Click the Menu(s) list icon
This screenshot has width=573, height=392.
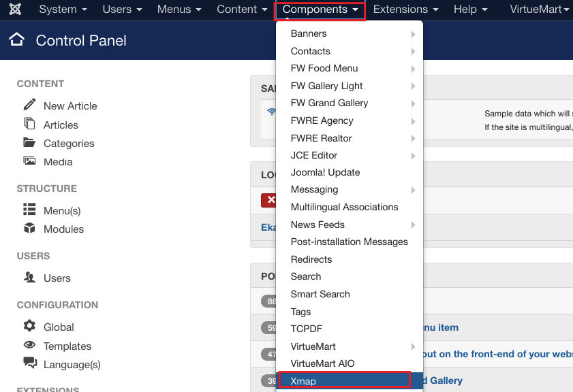(x=29, y=210)
